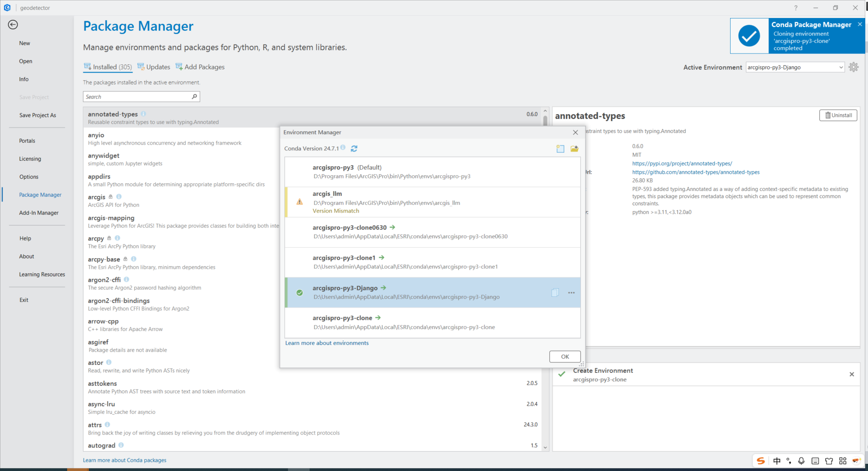868x471 pixels.
Task: Click OK in Environment Manager
Action: tap(565, 357)
